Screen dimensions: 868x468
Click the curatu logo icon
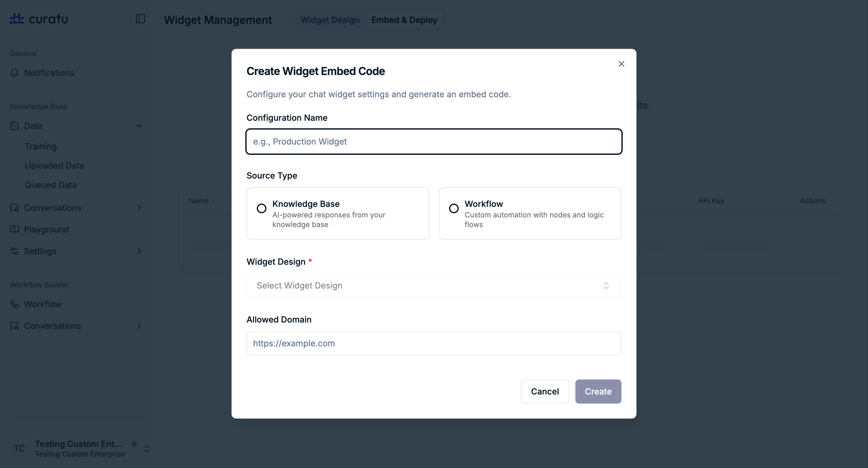pyautogui.click(x=17, y=19)
